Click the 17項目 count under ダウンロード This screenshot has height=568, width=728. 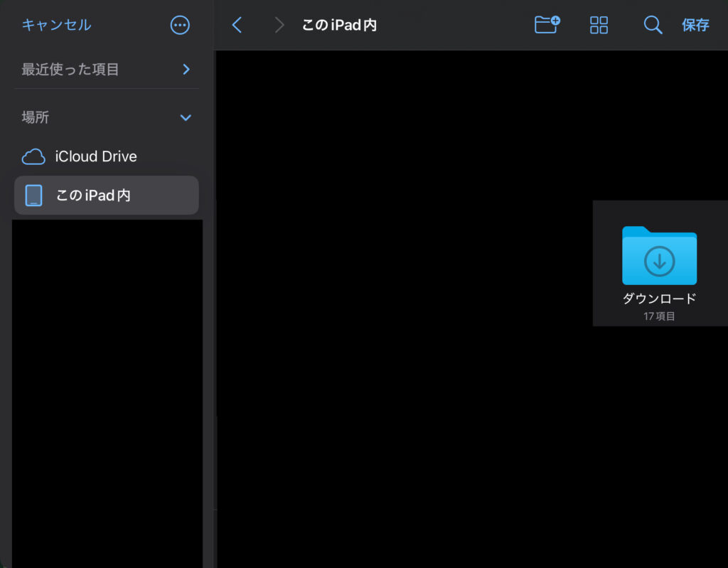tap(659, 316)
